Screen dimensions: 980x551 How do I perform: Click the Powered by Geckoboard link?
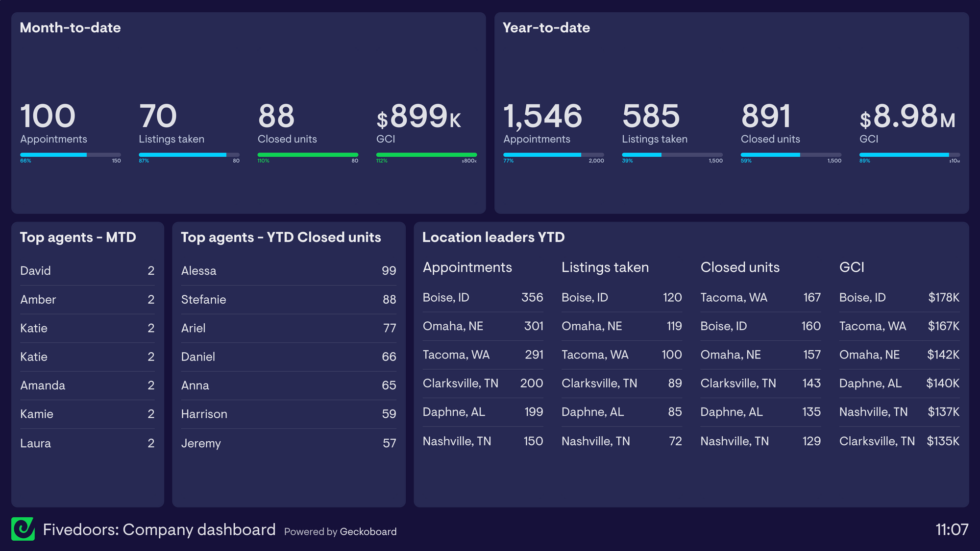pos(340,531)
